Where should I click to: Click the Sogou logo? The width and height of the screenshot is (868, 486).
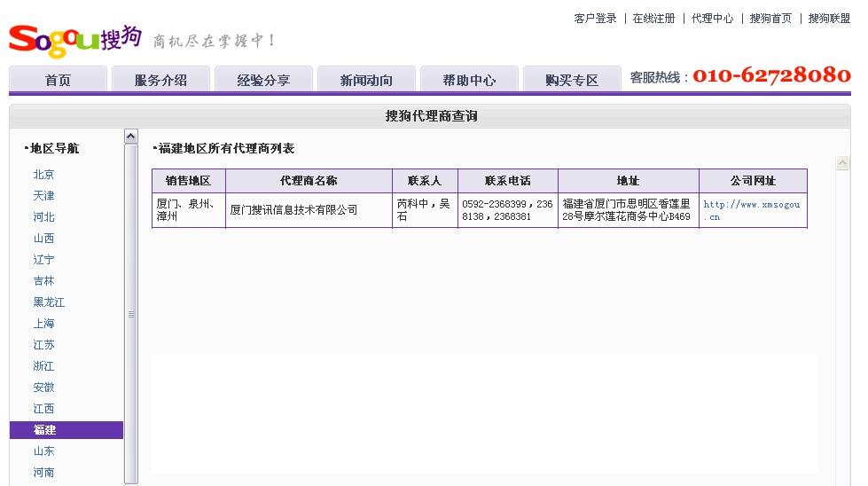pyautogui.click(x=74, y=40)
